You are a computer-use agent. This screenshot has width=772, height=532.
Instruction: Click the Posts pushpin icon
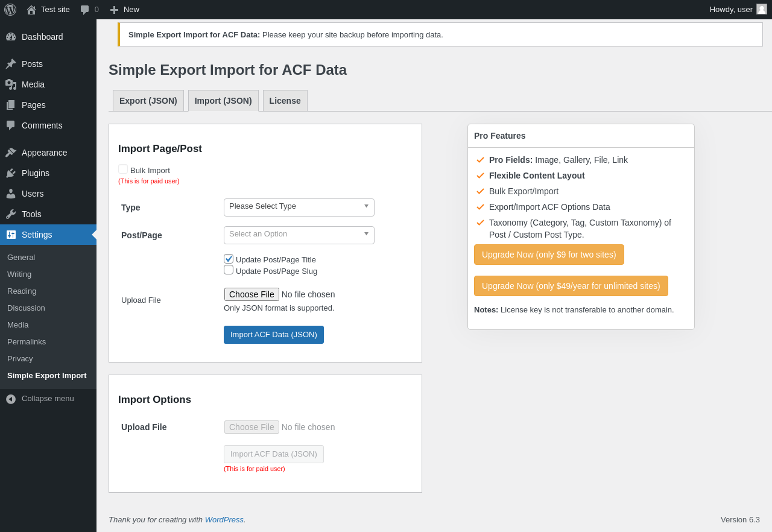coord(11,64)
